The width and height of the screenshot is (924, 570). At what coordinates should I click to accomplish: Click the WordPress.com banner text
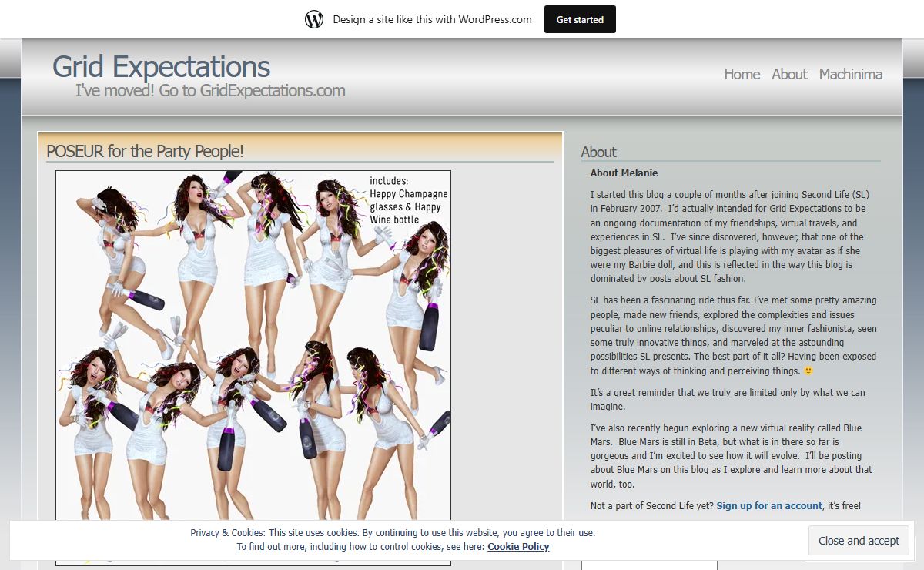[432, 19]
